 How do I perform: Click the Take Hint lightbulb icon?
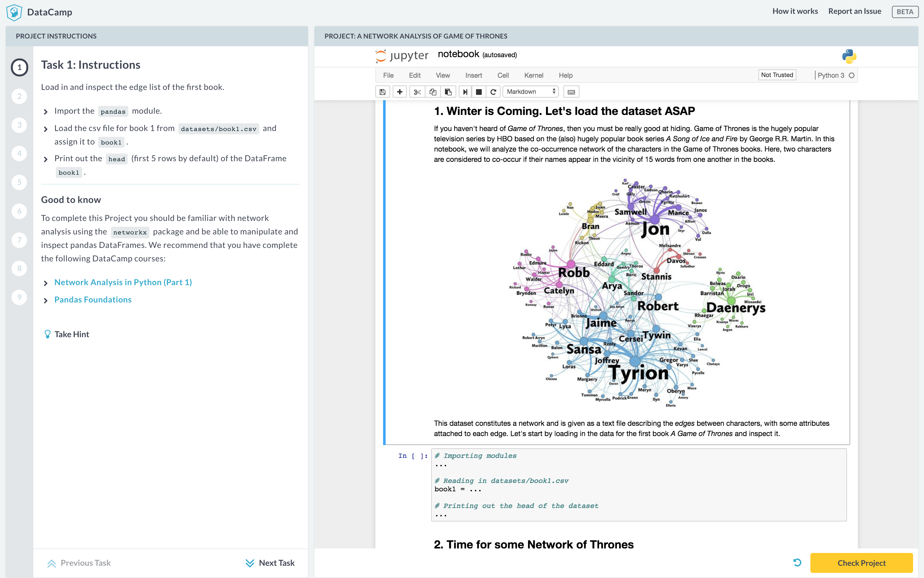(x=47, y=334)
